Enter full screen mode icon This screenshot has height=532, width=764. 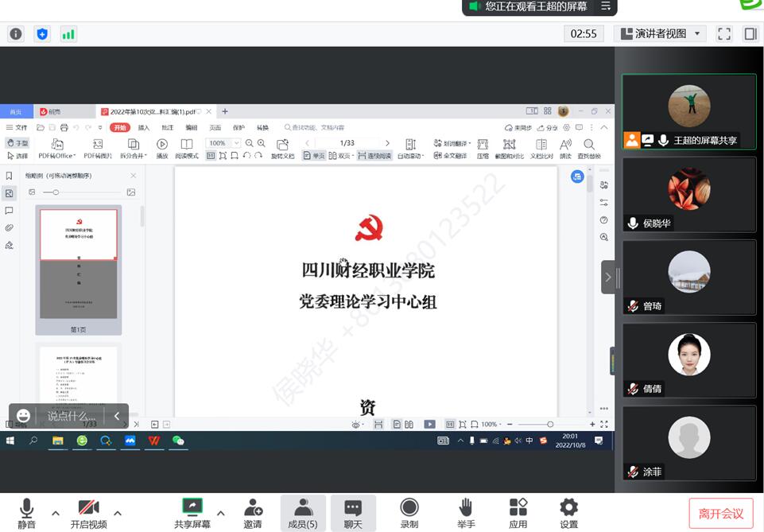tap(723, 33)
